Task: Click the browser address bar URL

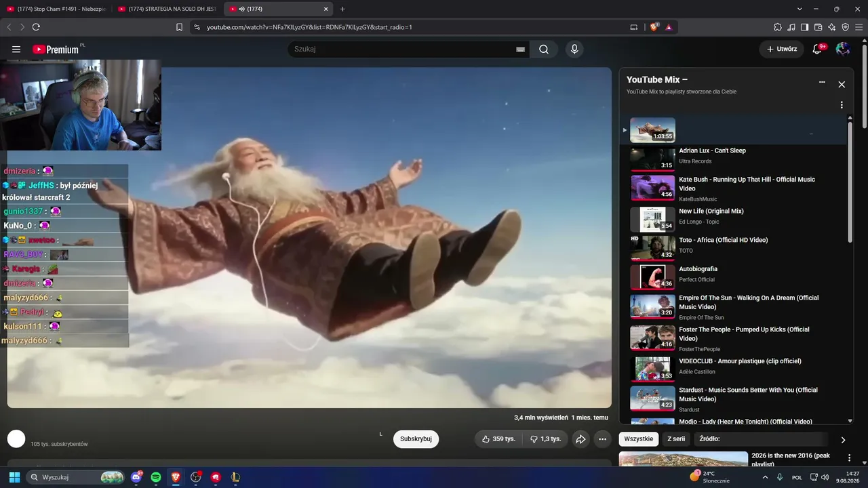Action: coord(309,27)
